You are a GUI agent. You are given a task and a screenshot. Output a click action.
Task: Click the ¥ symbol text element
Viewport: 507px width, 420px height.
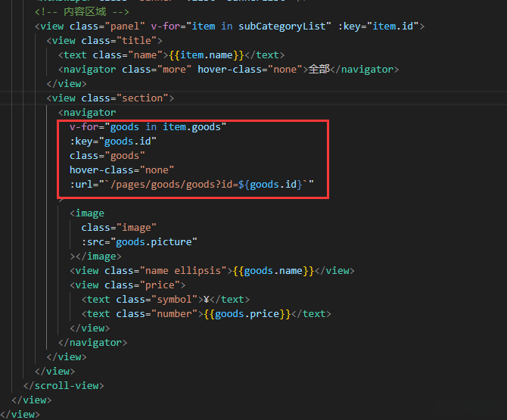[207, 300]
